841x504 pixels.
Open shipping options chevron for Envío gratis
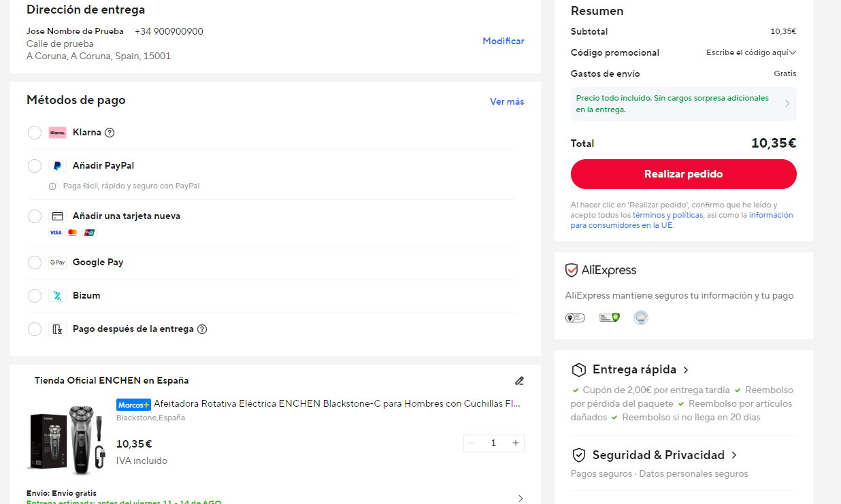click(521, 498)
